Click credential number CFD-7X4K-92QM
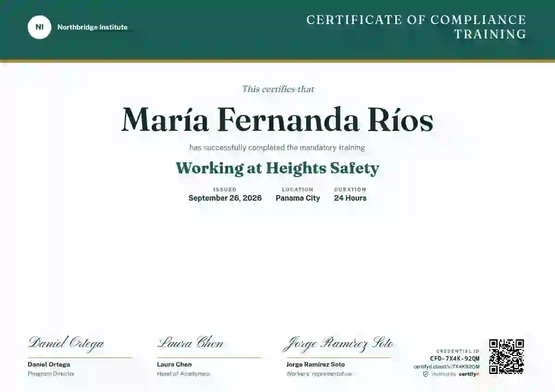Screen dimensions: 555x392 (455, 359)
